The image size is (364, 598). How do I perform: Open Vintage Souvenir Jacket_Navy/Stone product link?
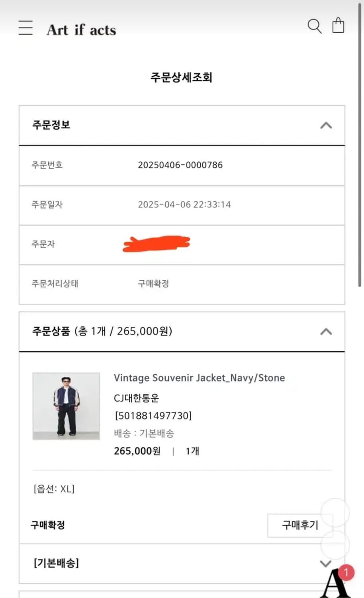tap(199, 378)
